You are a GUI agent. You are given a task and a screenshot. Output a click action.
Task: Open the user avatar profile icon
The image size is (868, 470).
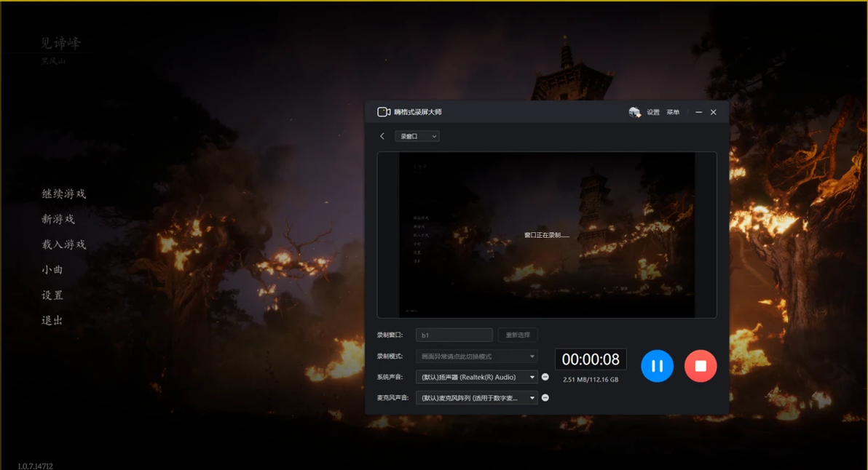pyautogui.click(x=634, y=112)
